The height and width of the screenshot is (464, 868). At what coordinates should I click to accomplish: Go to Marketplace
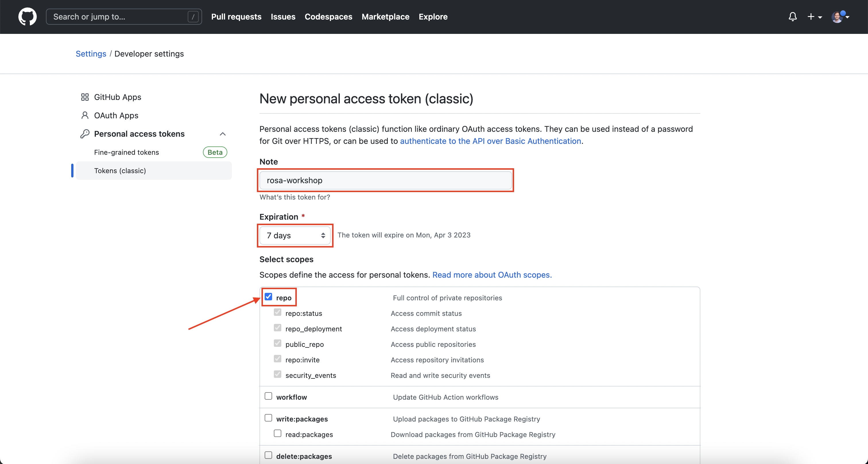385,17
